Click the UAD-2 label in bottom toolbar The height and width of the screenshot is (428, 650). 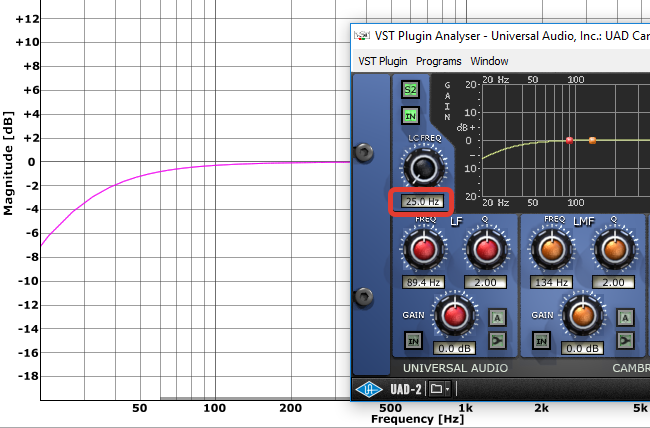pos(405,389)
